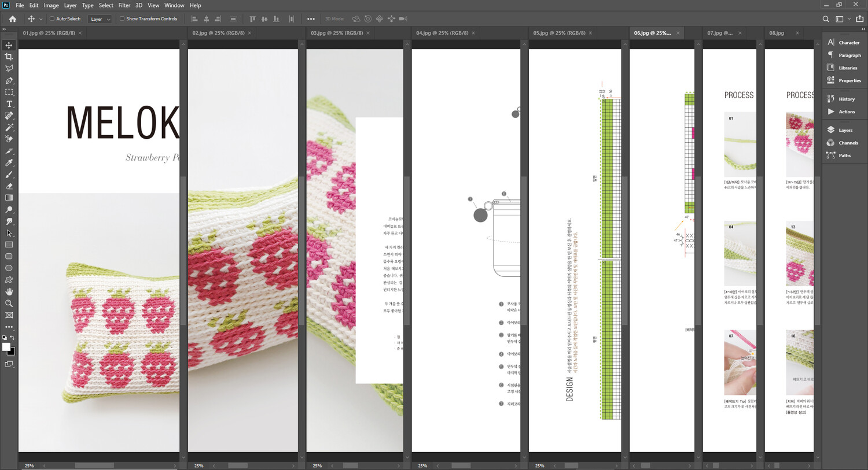Swap foreground and background colors
The height and width of the screenshot is (470, 868).
pyautogui.click(x=12, y=338)
